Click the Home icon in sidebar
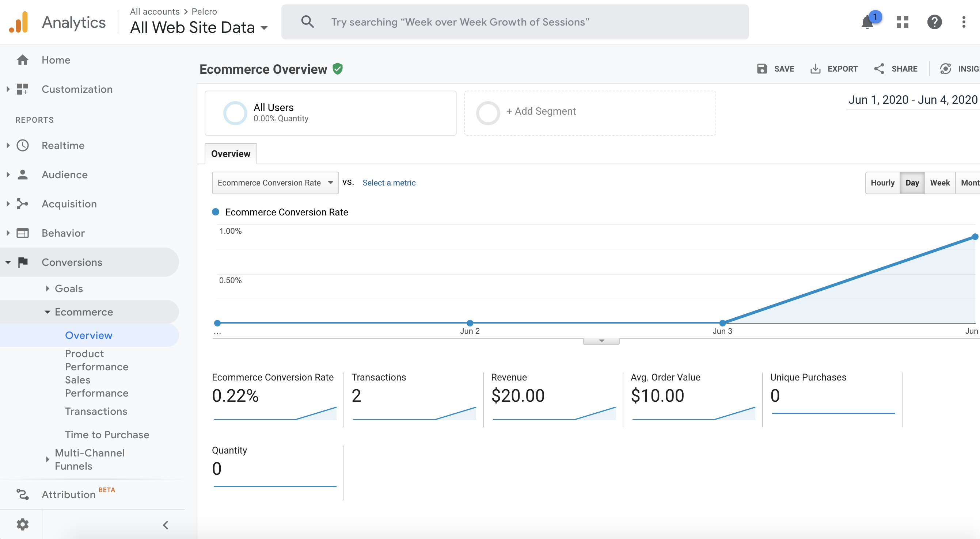The image size is (980, 539). (x=23, y=60)
